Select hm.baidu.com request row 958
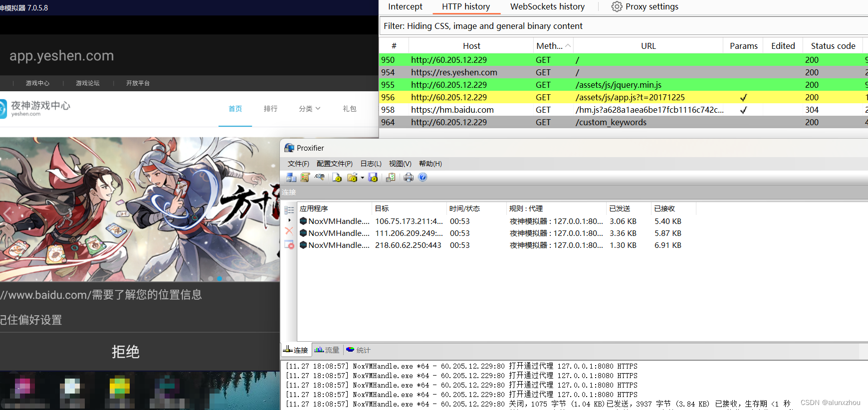The width and height of the screenshot is (868, 410). click(624, 110)
